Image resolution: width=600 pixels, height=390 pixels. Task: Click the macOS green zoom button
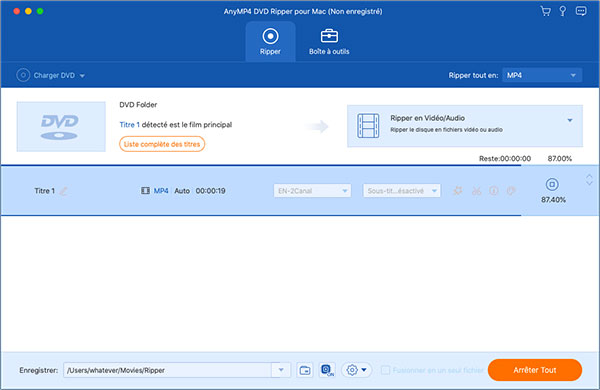click(40, 11)
